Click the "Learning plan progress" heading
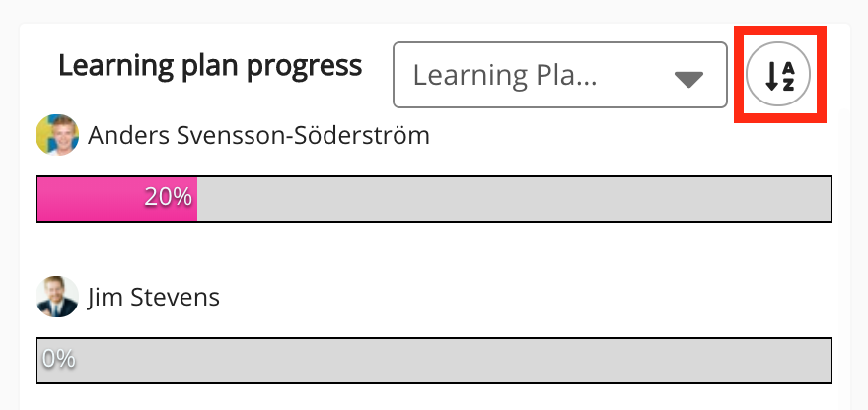Viewport: 868px width, 410px height. tap(210, 65)
